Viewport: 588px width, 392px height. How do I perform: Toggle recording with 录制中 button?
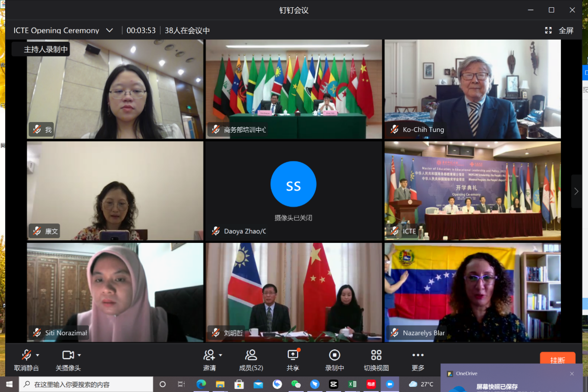tap(334, 360)
